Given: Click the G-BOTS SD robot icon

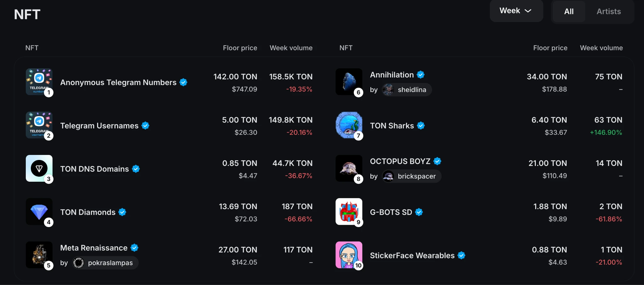Looking at the screenshot, I should pyautogui.click(x=349, y=212).
